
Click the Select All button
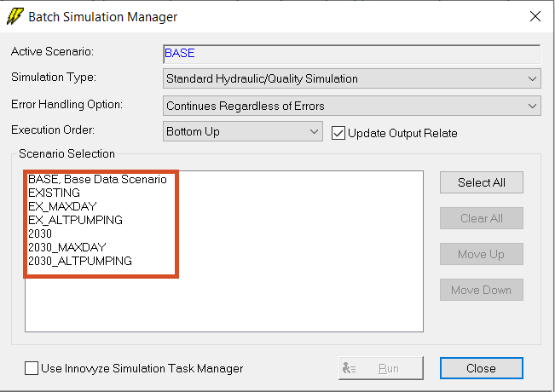click(x=482, y=182)
